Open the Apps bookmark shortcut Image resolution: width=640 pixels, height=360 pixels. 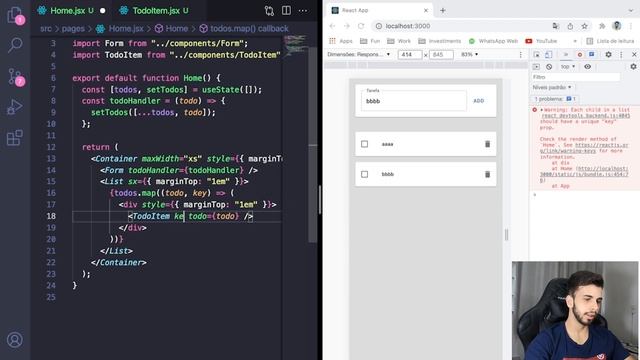340,41
